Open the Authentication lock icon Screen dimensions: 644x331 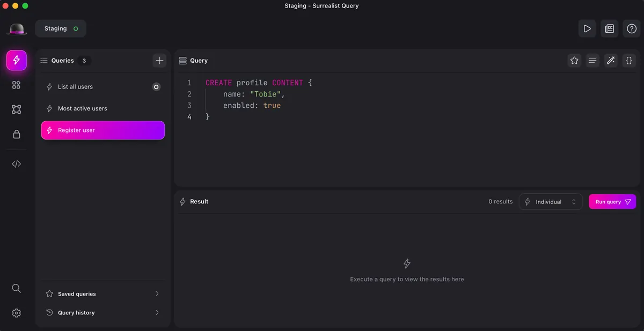(x=17, y=134)
